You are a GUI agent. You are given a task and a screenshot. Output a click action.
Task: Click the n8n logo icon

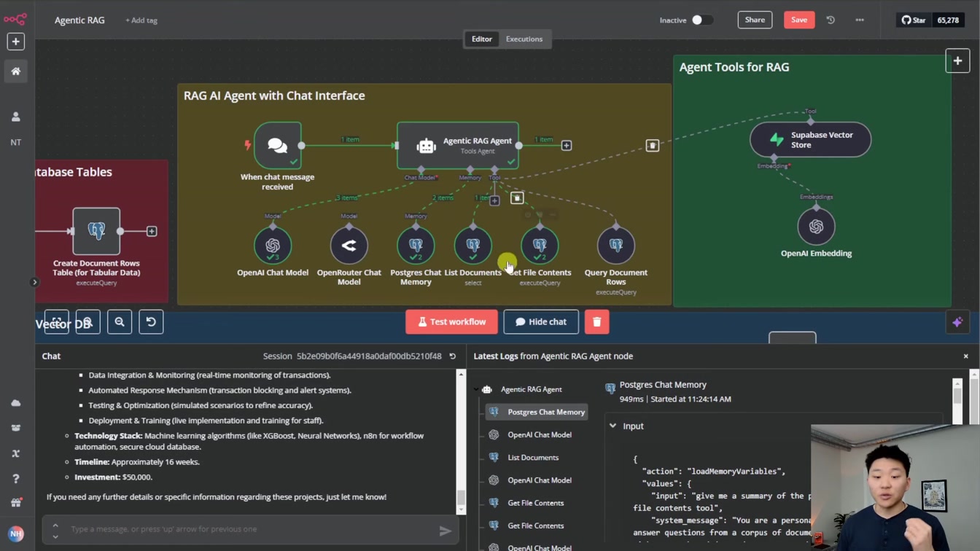point(15,20)
